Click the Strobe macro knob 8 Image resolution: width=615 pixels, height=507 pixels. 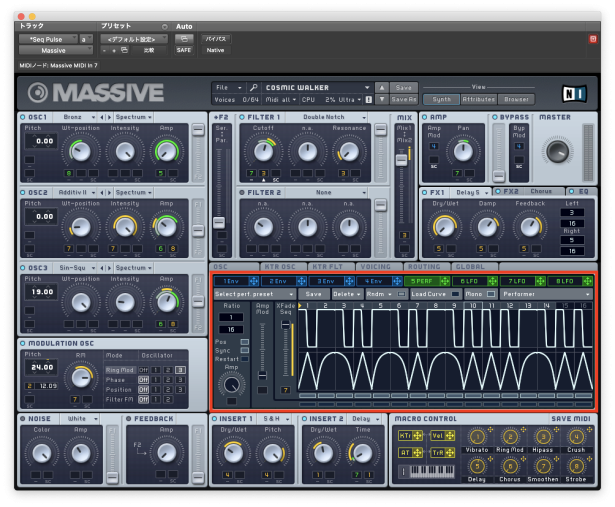574,465
